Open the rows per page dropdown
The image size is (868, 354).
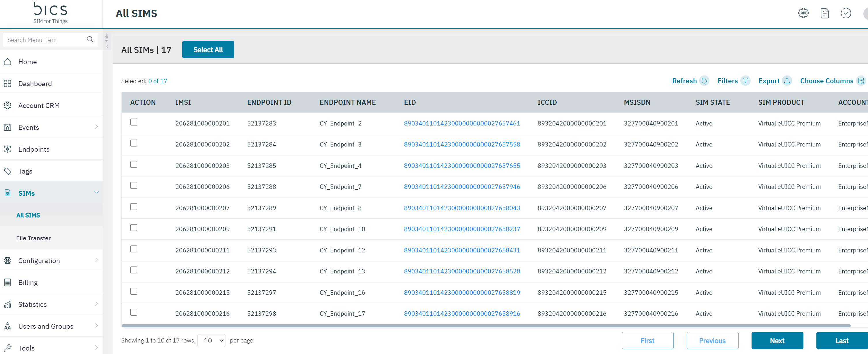tap(211, 340)
